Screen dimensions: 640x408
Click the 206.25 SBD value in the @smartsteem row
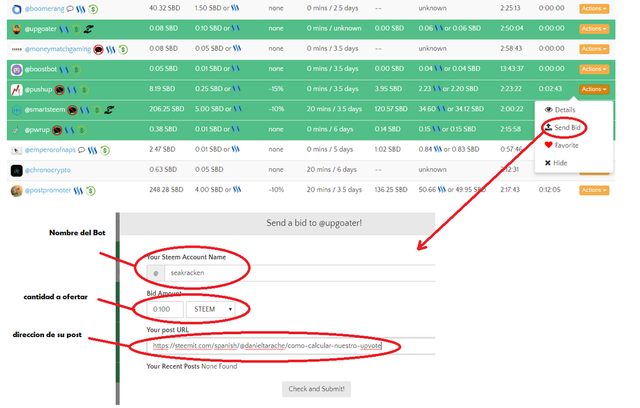pos(167,109)
